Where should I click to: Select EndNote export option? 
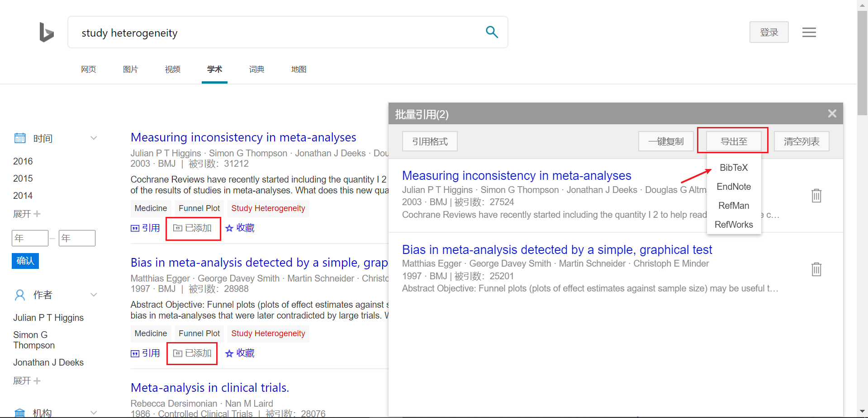[734, 187]
